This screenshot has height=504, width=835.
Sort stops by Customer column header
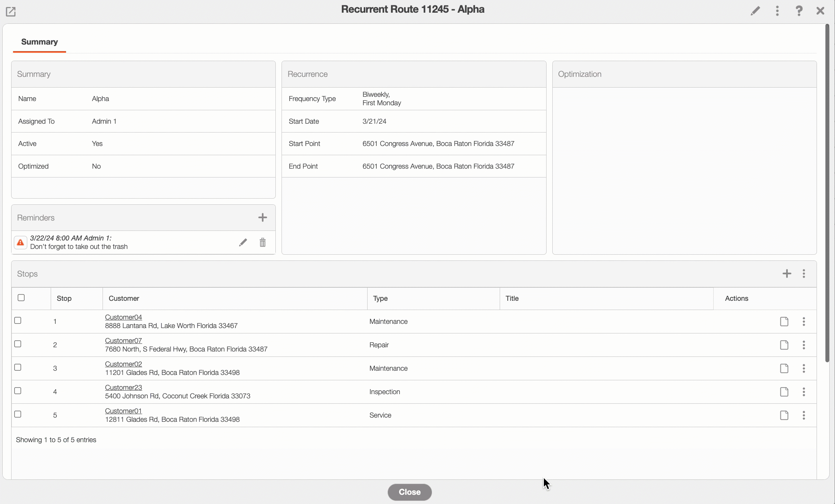(124, 298)
